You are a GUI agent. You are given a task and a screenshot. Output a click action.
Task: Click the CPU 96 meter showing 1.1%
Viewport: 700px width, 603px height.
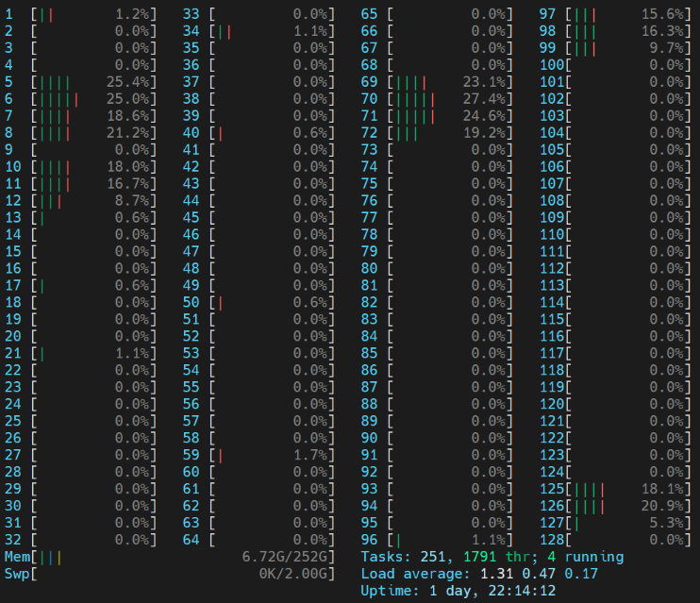pos(451,541)
